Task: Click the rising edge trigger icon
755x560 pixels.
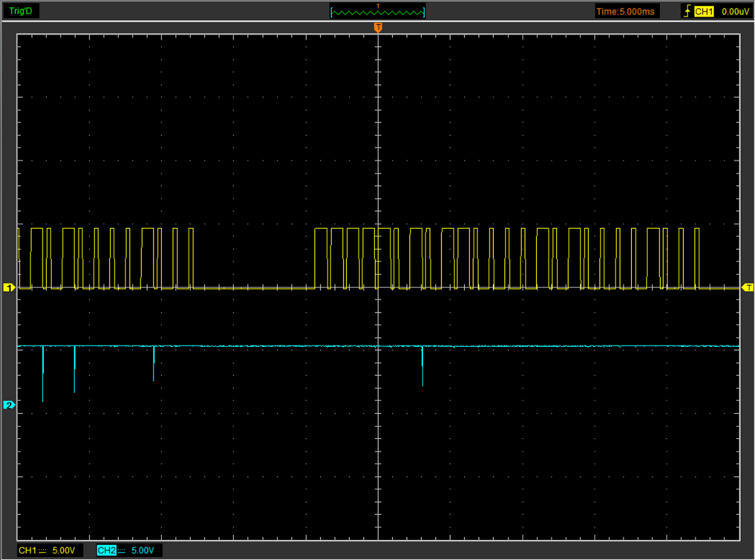Action: [687, 11]
